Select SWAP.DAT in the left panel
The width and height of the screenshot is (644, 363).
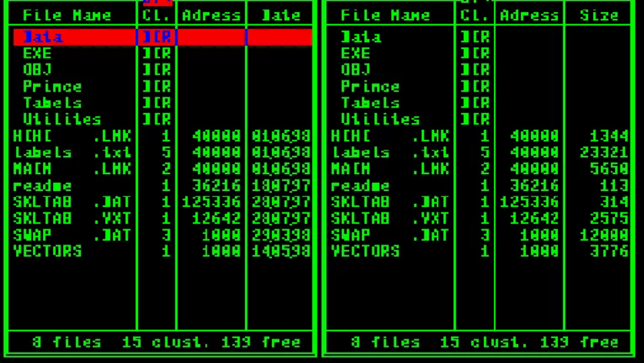pyautogui.click(x=72, y=235)
